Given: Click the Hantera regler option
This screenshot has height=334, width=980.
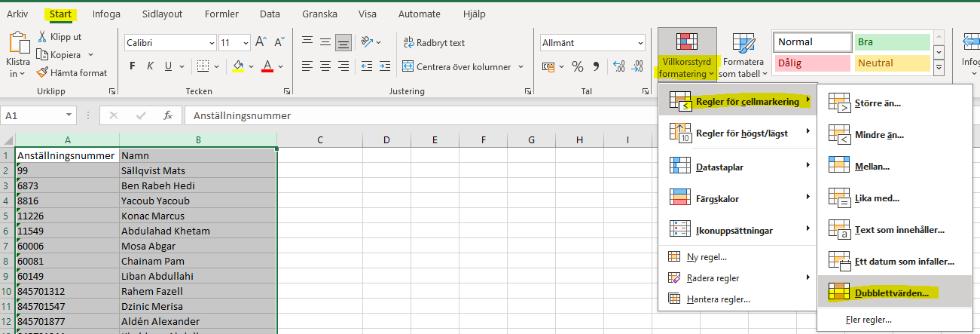Looking at the screenshot, I should point(718,299).
